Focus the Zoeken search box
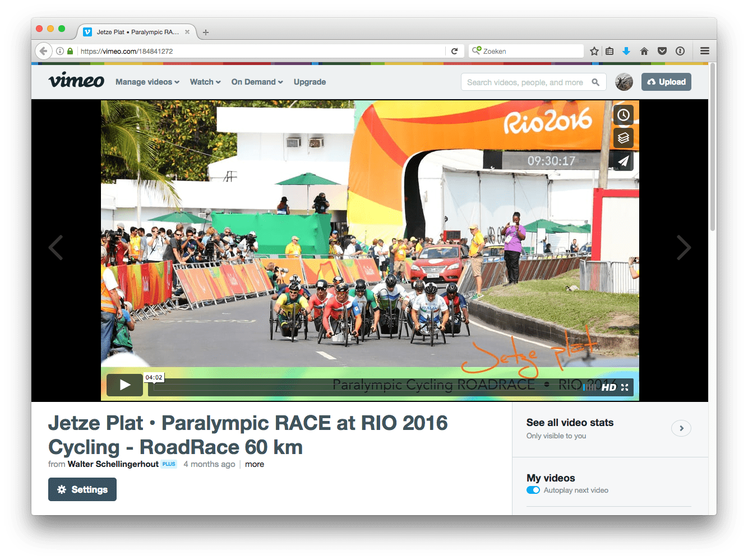 [527, 51]
